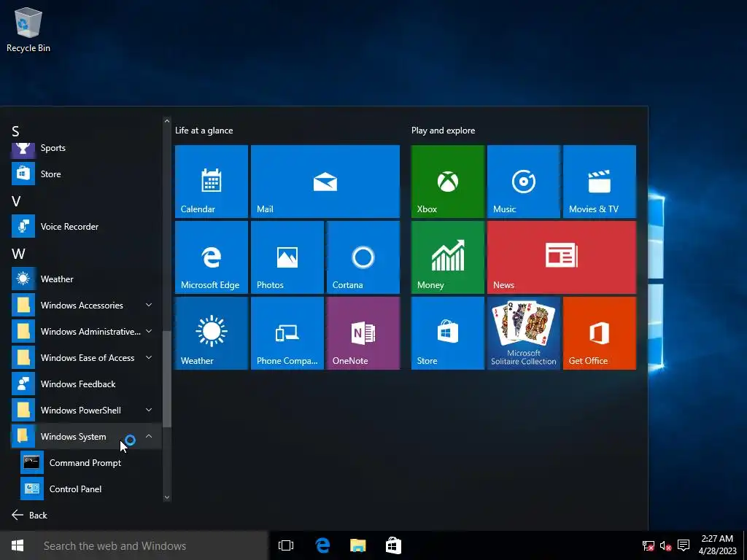Image resolution: width=747 pixels, height=560 pixels.
Task: Open the Money tile
Action: [x=448, y=257]
